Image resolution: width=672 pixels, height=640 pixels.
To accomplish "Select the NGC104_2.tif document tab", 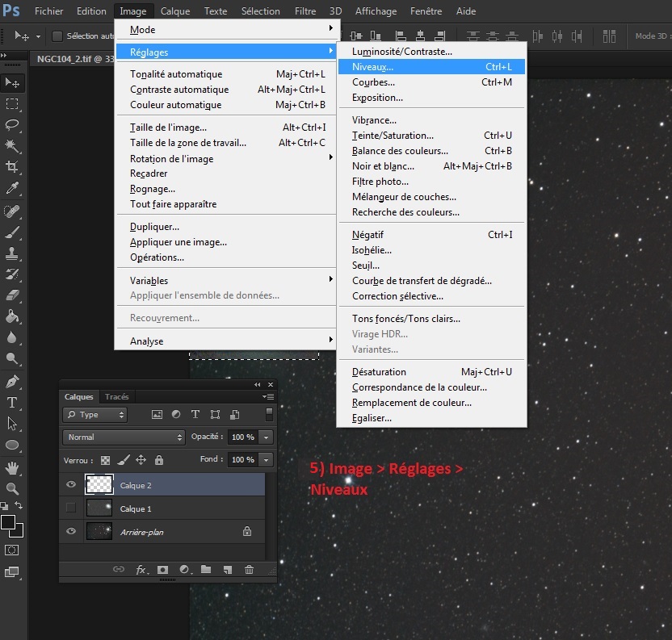I will pyautogui.click(x=74, y=59).
